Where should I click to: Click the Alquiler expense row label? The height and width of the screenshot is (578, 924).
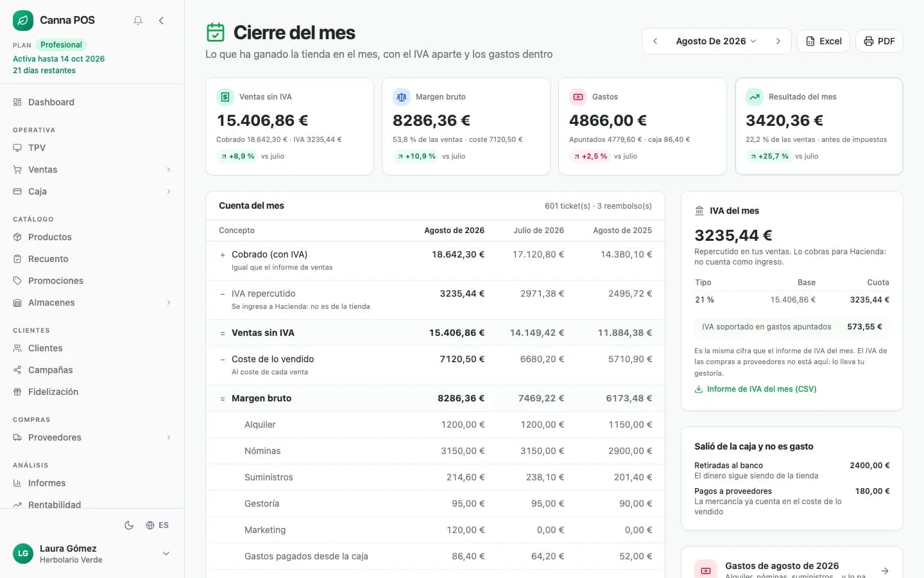pyautogui.click(x=260, y=425)
